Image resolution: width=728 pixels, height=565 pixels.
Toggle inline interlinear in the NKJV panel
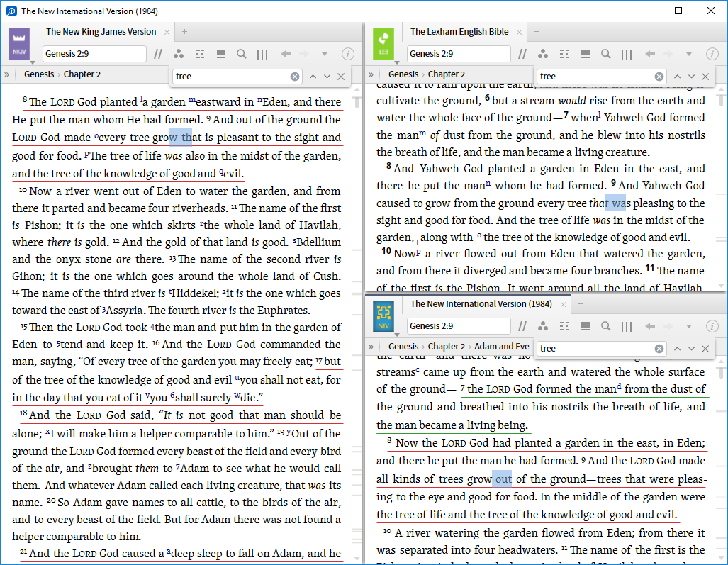tap(200, 54)
